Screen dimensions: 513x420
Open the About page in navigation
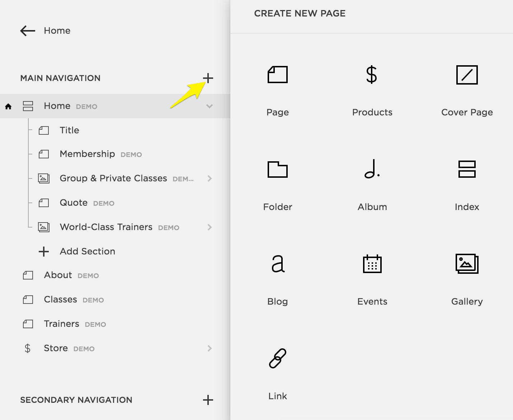click(x=58, y=275)
